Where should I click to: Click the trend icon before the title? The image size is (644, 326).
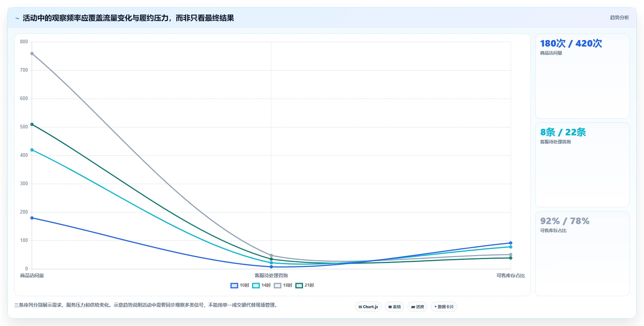(x=17, y=18)
